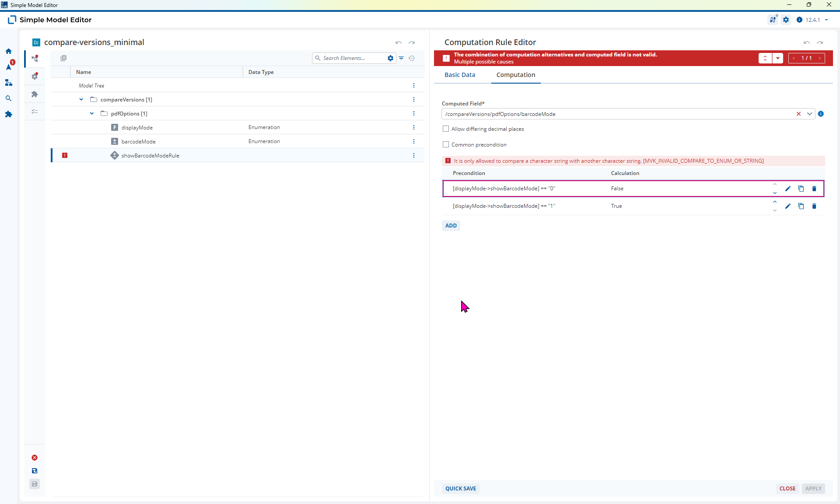Image resolution: width=840 pixels, height=504 pixels.
Task: Edit the == "1" precondition row
Action: coord(788,206)
